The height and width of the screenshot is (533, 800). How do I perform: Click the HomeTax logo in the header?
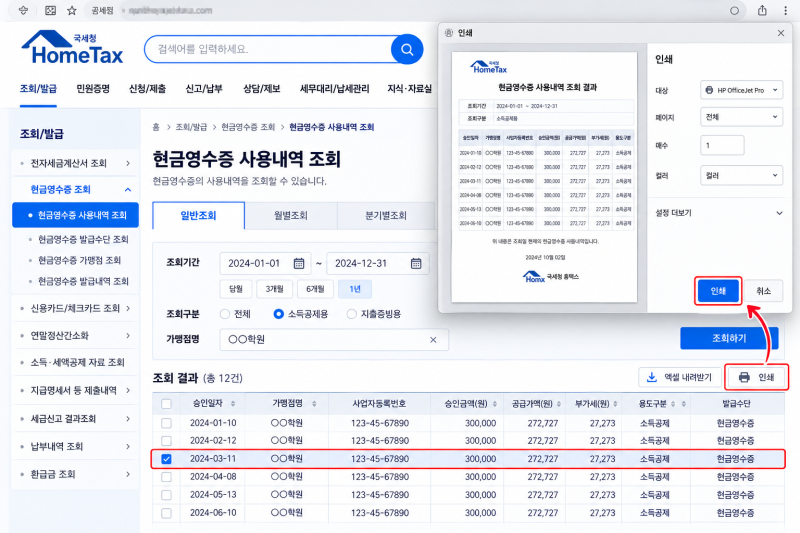(x=72, y=47)
